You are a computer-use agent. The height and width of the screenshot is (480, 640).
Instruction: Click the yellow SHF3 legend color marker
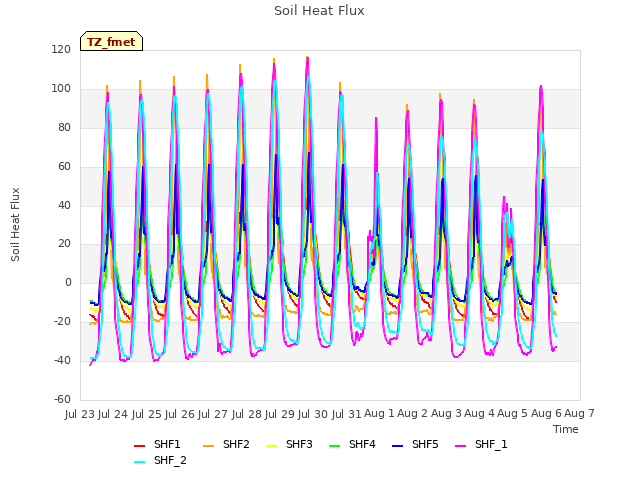(x=271, y=446)
